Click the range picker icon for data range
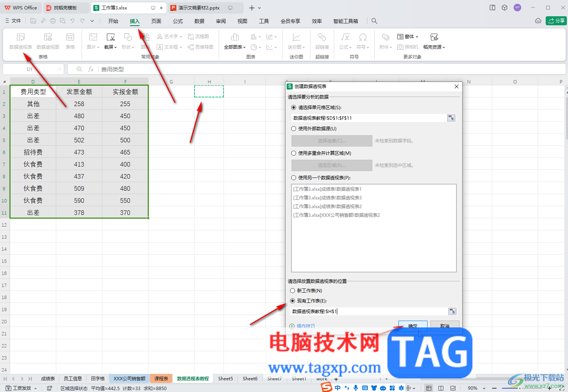568x392 pixels. pos(451,118)
